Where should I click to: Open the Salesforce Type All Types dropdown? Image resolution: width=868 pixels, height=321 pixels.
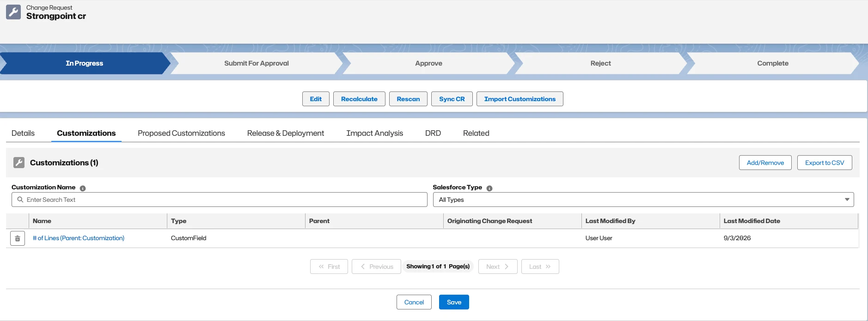coord(643,200)
